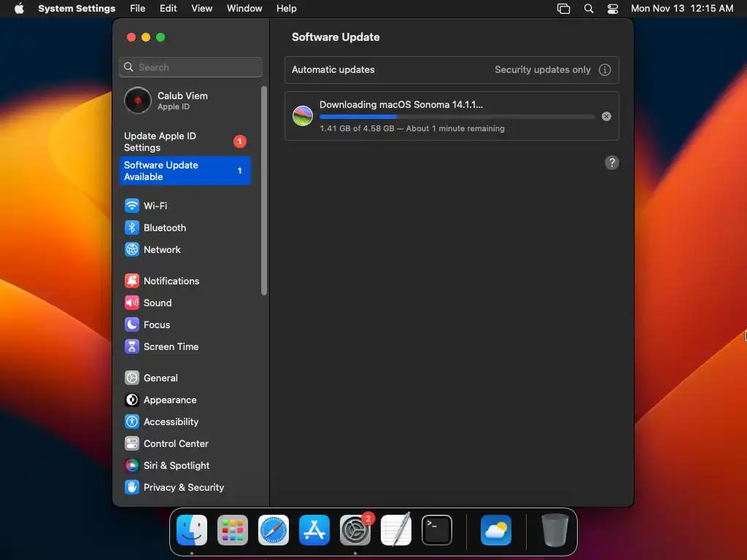Viewport: 747px width, 560px height.
Task: Select the Appearance icon
Action: 132,400
